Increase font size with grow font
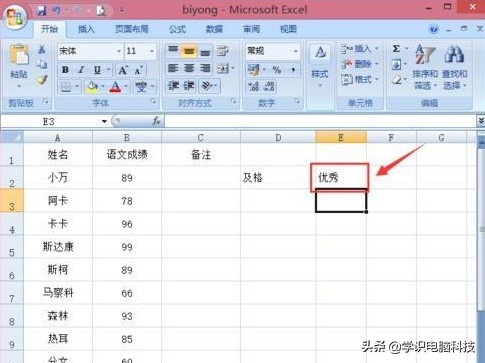Image resolution: width=485 pixels, height=363 pixels. 123,70
